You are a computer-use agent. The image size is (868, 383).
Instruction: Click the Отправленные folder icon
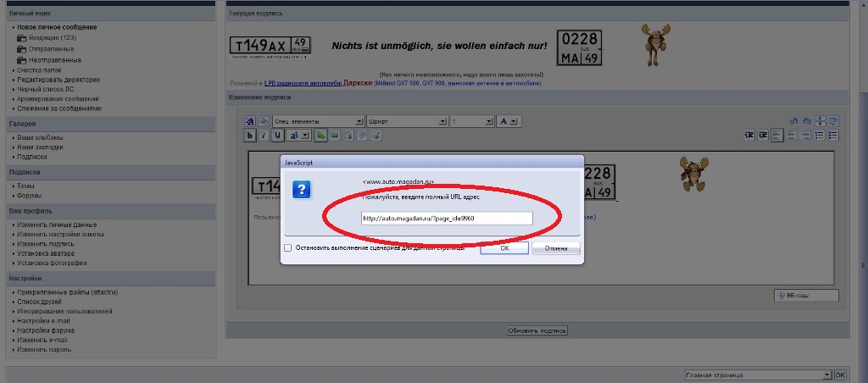click(x=20, y=49)
